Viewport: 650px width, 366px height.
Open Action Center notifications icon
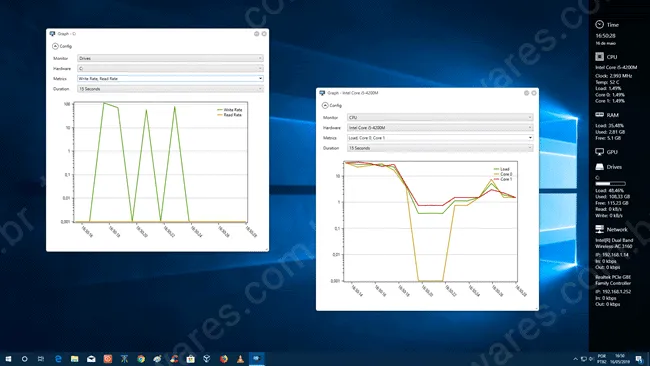click(x=639, y=359)
